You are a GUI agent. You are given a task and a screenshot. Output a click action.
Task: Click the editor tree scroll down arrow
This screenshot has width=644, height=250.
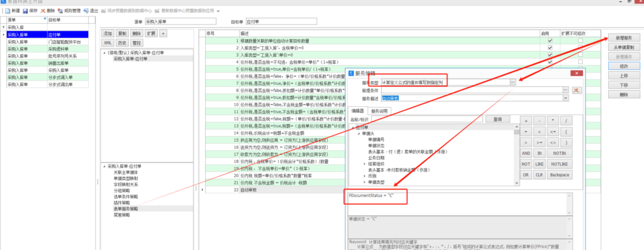[517, 183]
